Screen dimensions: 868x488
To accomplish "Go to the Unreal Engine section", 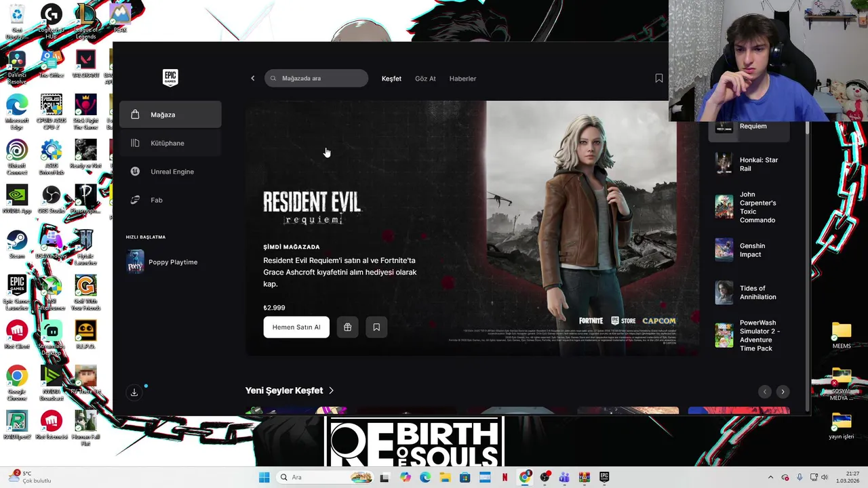I will coord(170,171).
